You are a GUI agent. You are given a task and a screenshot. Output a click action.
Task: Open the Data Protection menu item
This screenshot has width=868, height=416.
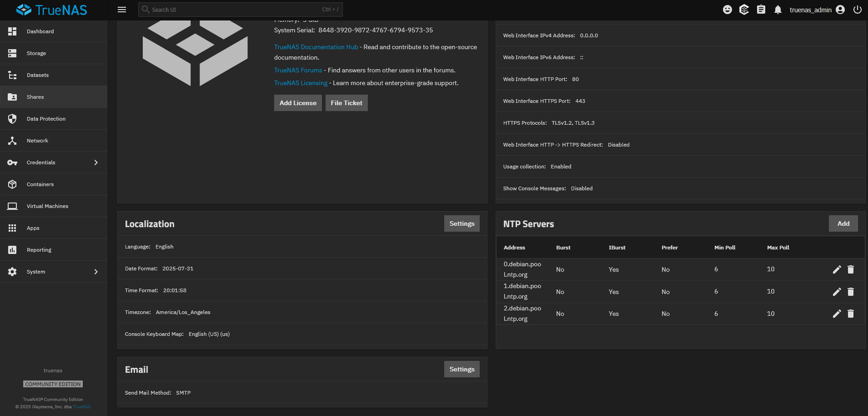54,119
